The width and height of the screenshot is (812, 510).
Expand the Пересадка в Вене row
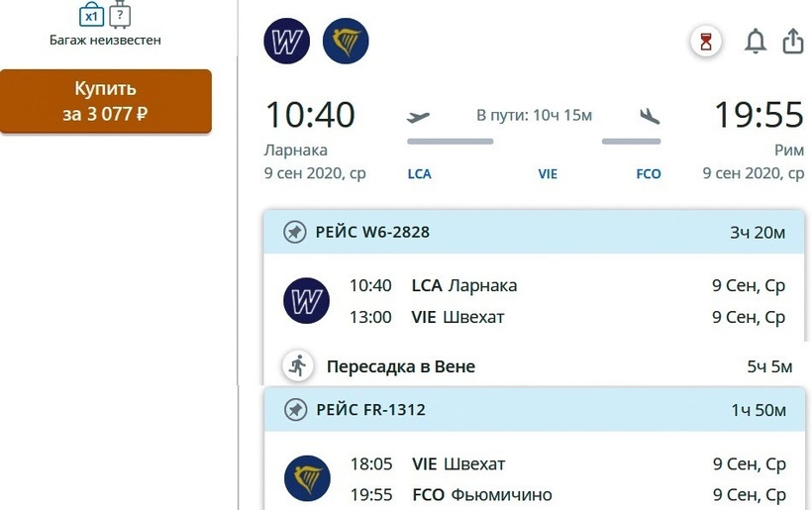[535, 366]
